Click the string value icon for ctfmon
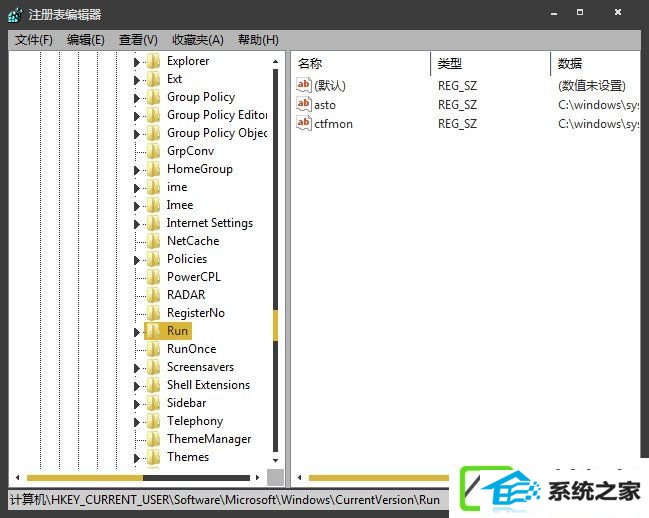The height and width of the screenshot is (518, 649). click(x=304, y=123)
